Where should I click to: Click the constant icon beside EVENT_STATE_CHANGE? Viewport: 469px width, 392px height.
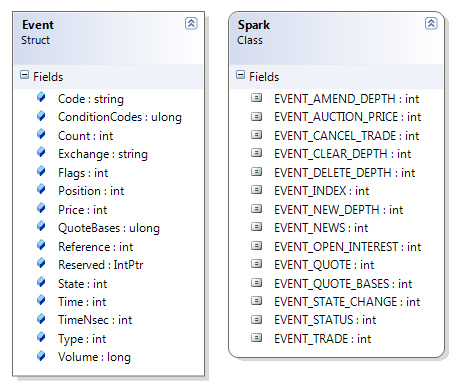click(256, 301)
